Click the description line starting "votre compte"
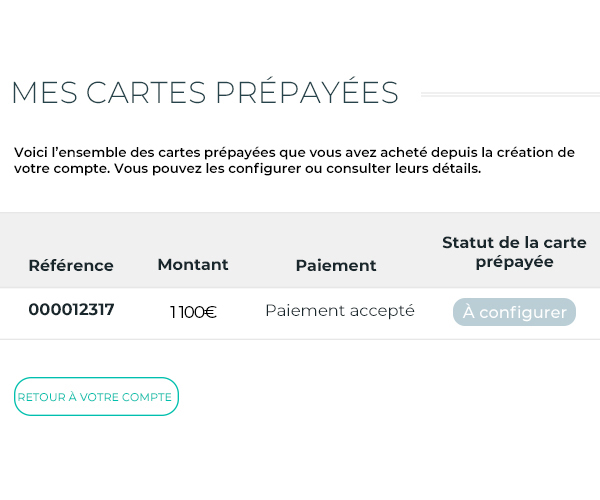Screen dimensions: 600x500 tap(247, 168)
